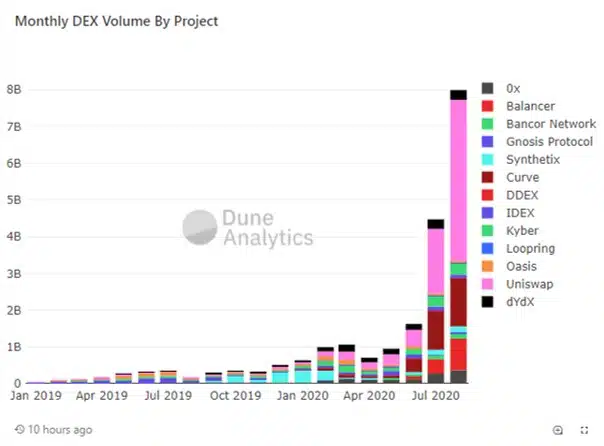Click the Synthetix cyan legend swatch
Viewport: 604px width, 446px height.
[x=487, y=159]
